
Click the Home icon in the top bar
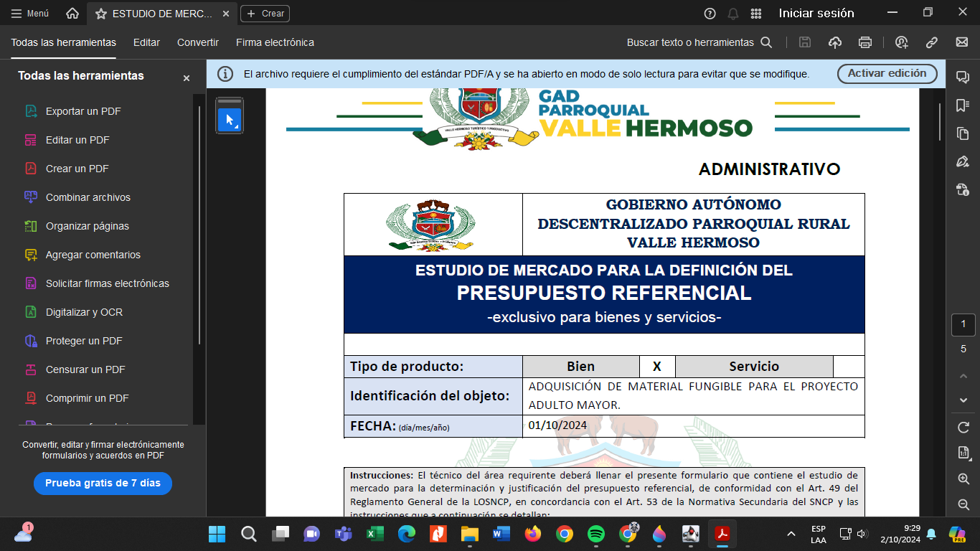pyautogui.click(x=72, y=14)
